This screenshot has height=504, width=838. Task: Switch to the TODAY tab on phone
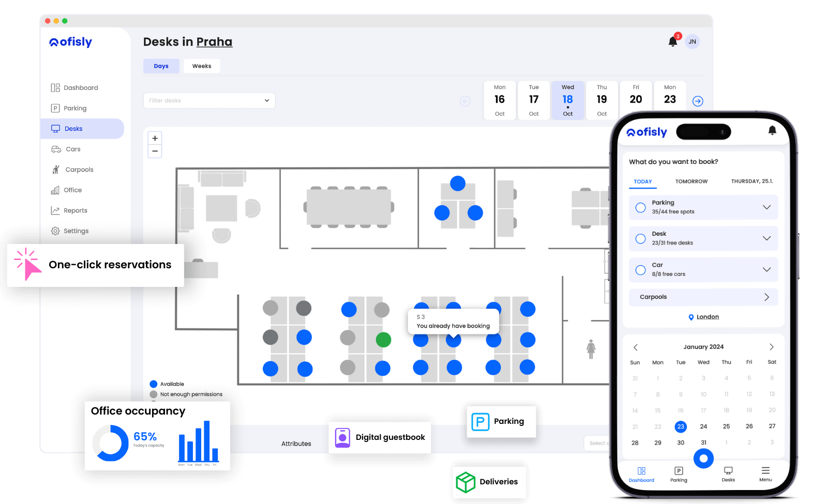tap(643, 181)
